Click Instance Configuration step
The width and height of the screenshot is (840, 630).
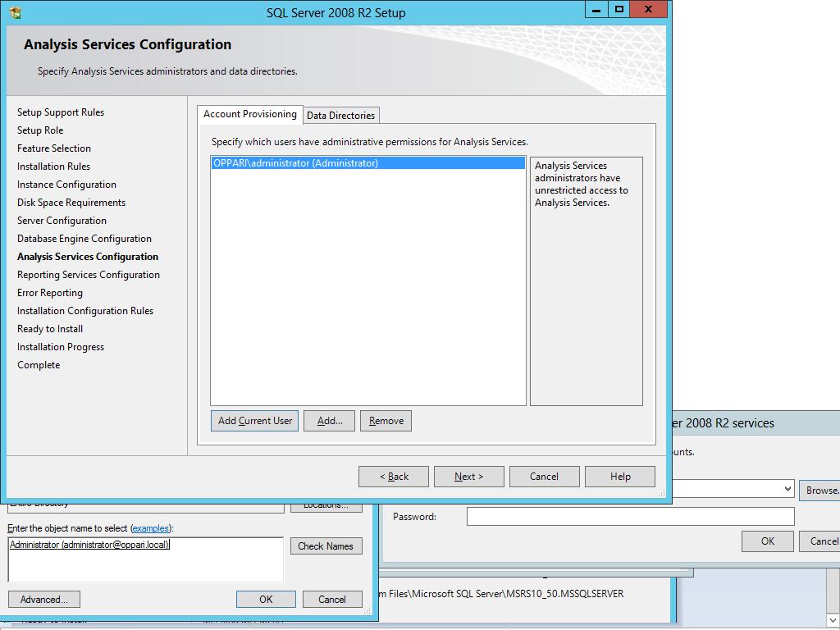pos(66,185)
